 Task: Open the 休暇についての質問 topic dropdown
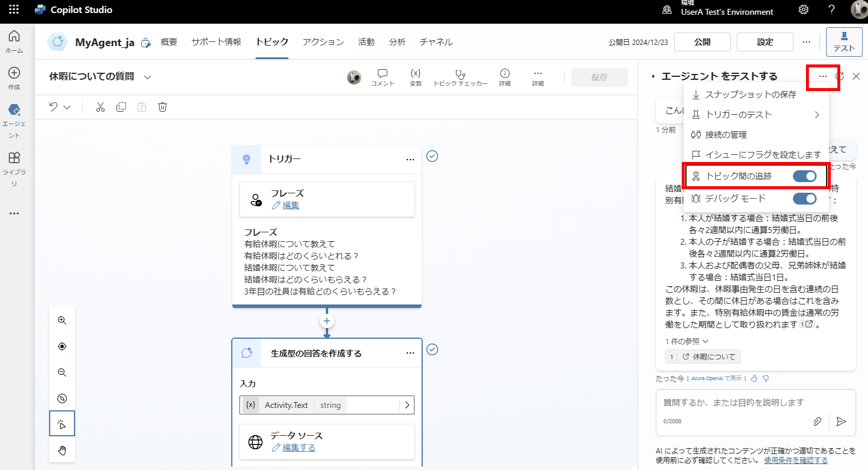pos(147,77)
